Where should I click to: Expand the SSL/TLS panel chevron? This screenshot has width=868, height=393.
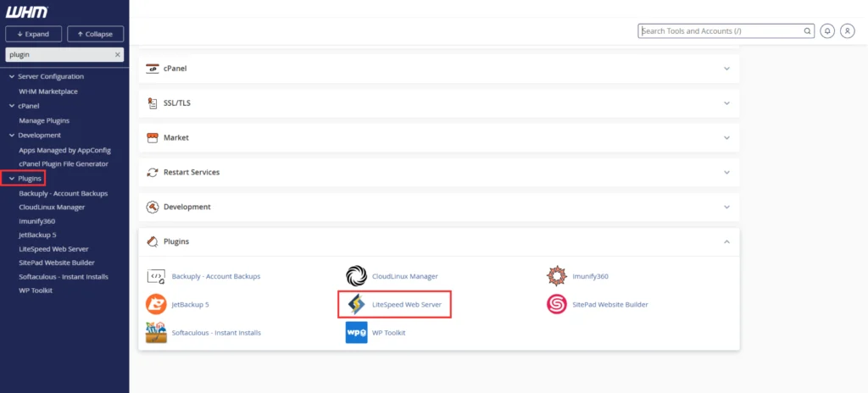coord(726,103)
